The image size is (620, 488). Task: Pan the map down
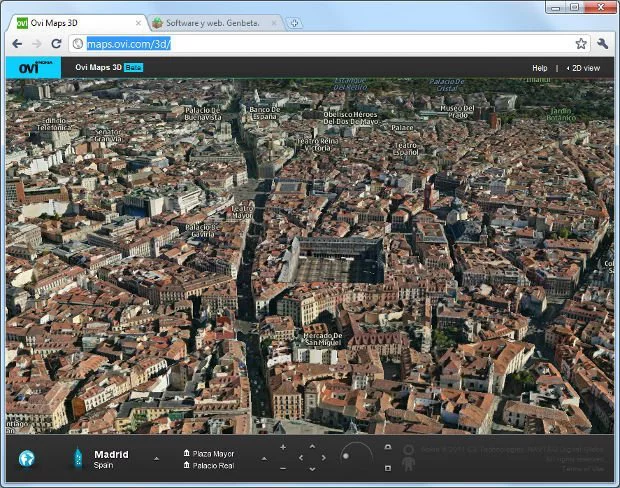coord(312,469)
